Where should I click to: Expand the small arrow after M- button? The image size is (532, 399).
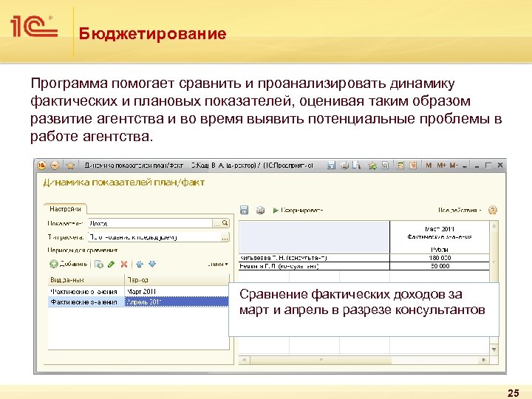pos(465,166)
